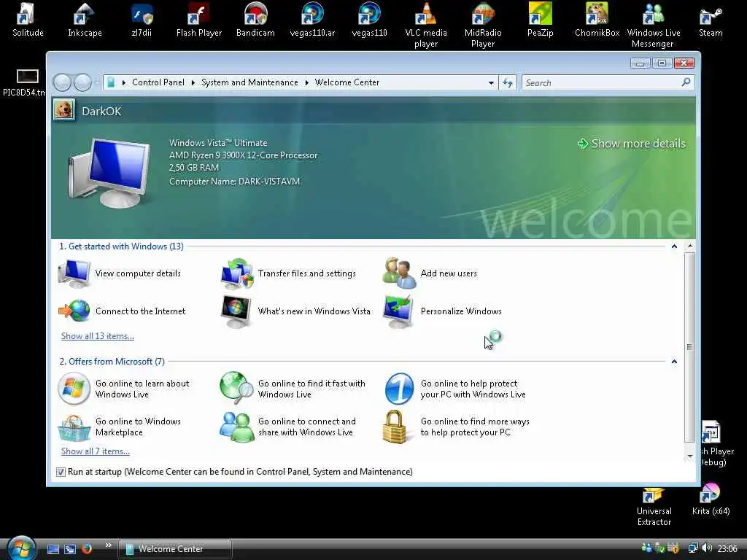Open the Steam desktop shortcut

[x=711, y=20]
